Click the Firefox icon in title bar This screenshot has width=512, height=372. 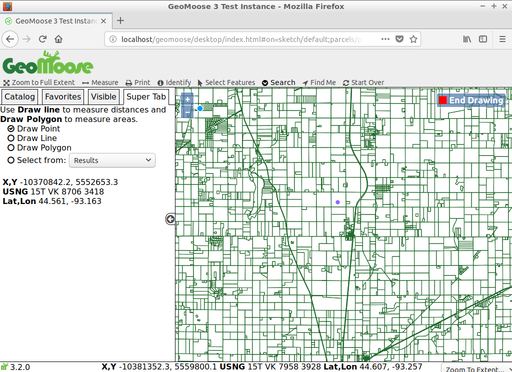tap(7, 6)
